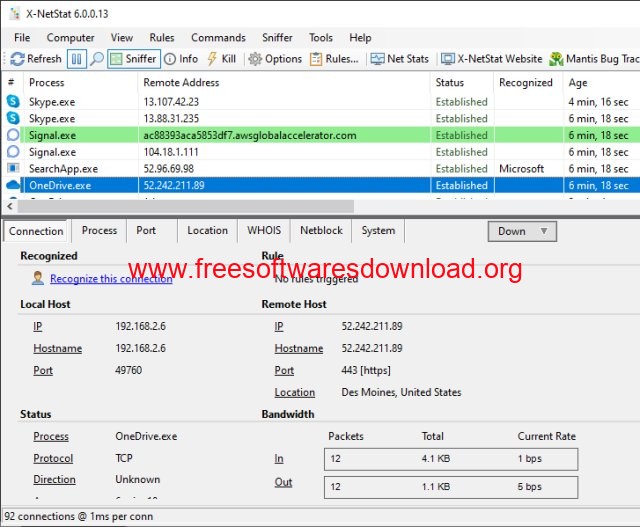The width and height of the screenshot is (640, 527).
Task: Click the Local Host Port link
Action: (43, 370)
